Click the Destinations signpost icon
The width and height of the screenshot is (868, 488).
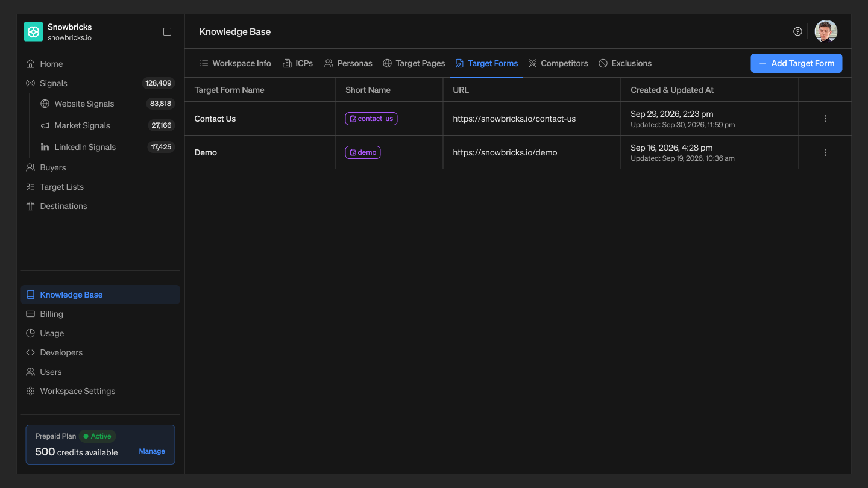click(30, 206)
